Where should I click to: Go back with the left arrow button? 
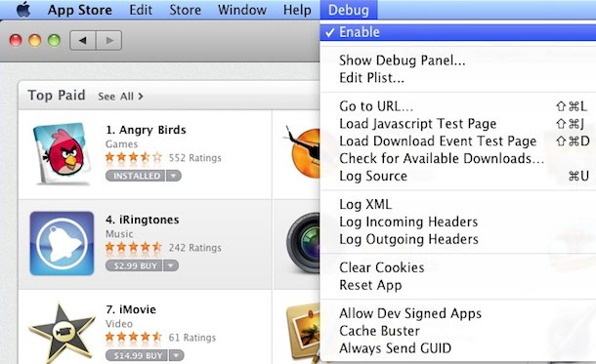coord(83,40)
